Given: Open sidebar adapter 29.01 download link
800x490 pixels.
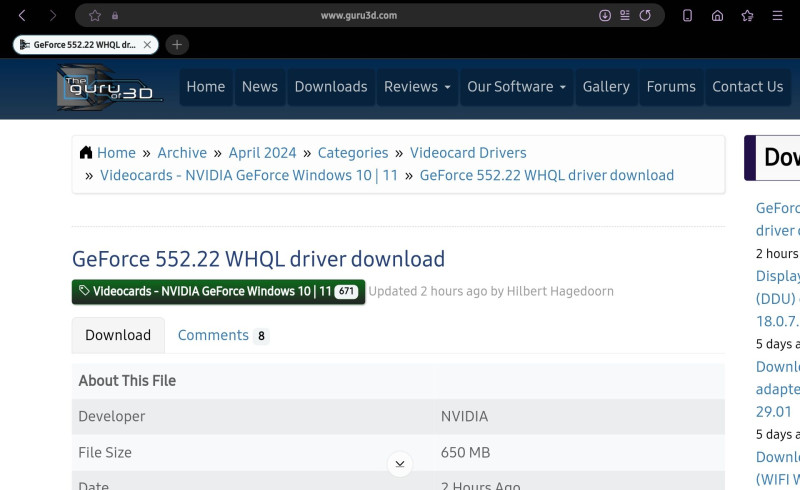Looking at the screenshot, I should click(x=778, y=389).
